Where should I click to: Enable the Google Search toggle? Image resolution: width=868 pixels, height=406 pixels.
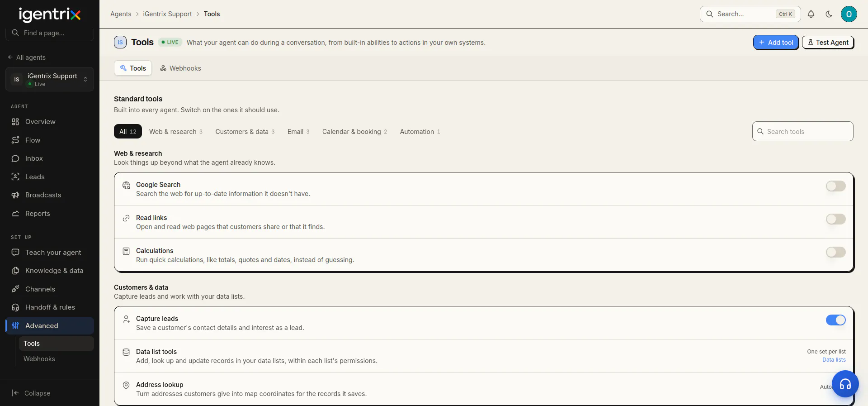[x=835, y=186]
